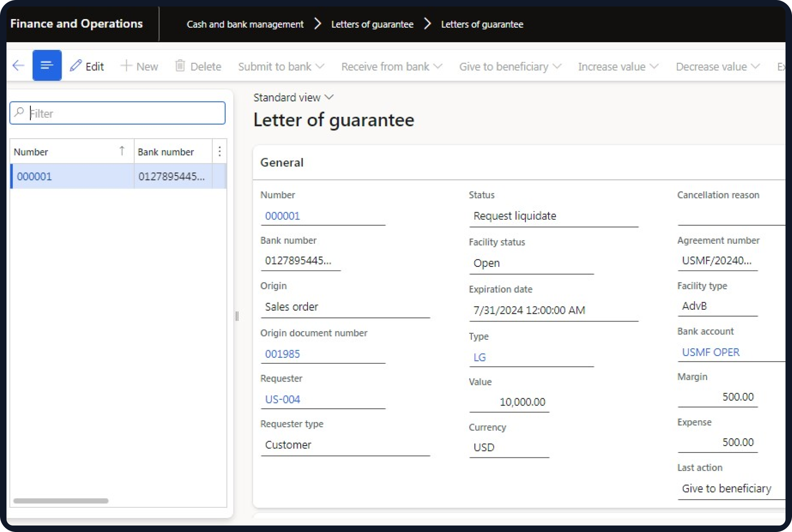Image resolution: width=792 pixels, height=532 pixels.
Task: Navigate to Cash and bank management breadcrumb
Action: pyautogui.click(x=245, y=24)
